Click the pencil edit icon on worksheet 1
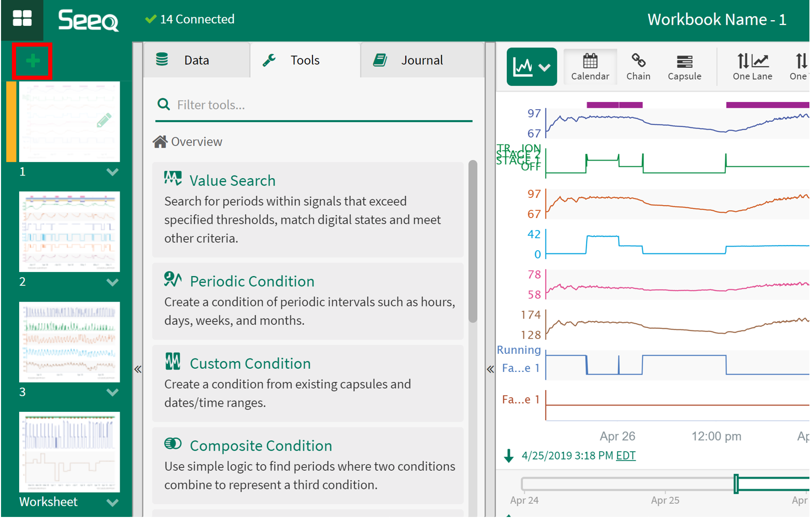812x518 pixels. tap(104, 120)
